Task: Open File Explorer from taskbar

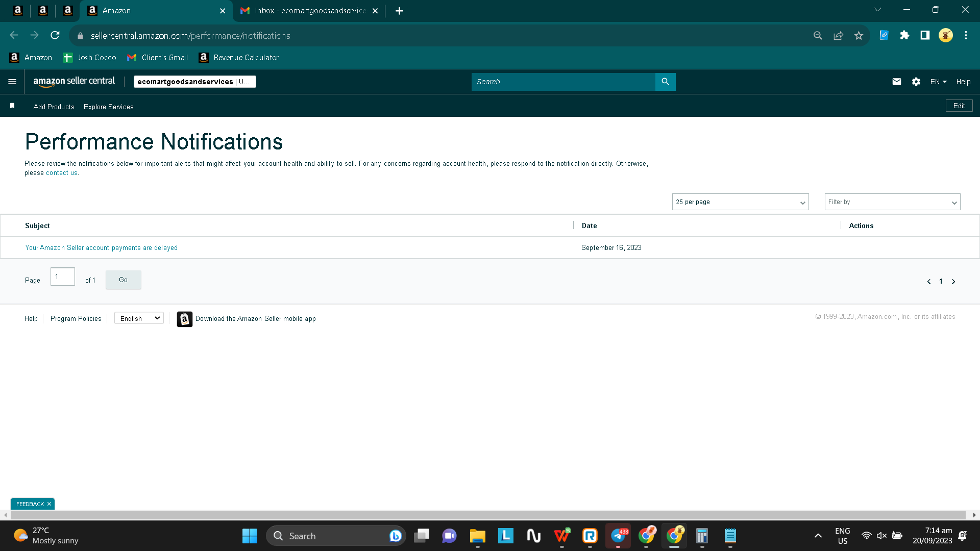Action: tap(478, 536)
